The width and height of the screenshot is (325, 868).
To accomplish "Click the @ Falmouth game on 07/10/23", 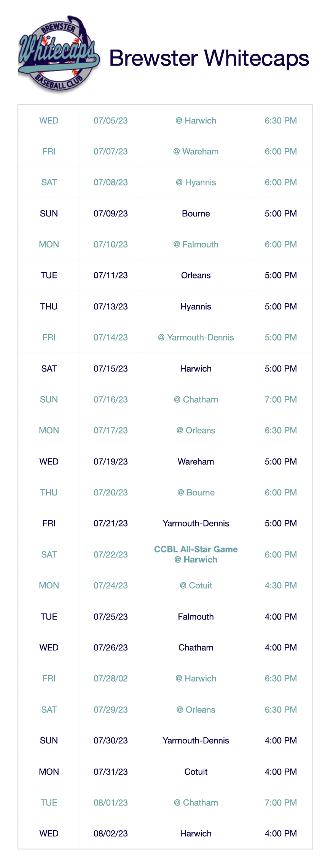I will [x=196, y=245].
